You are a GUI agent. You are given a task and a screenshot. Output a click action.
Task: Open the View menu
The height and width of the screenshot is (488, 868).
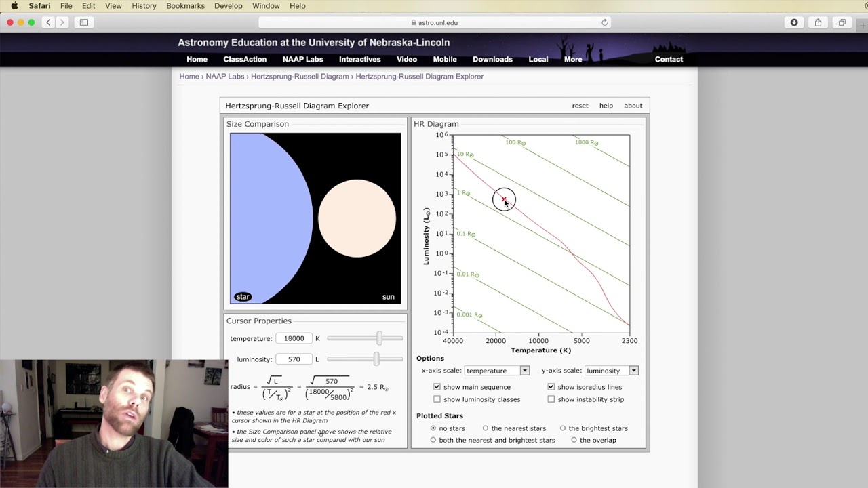[x=113, y=6]
